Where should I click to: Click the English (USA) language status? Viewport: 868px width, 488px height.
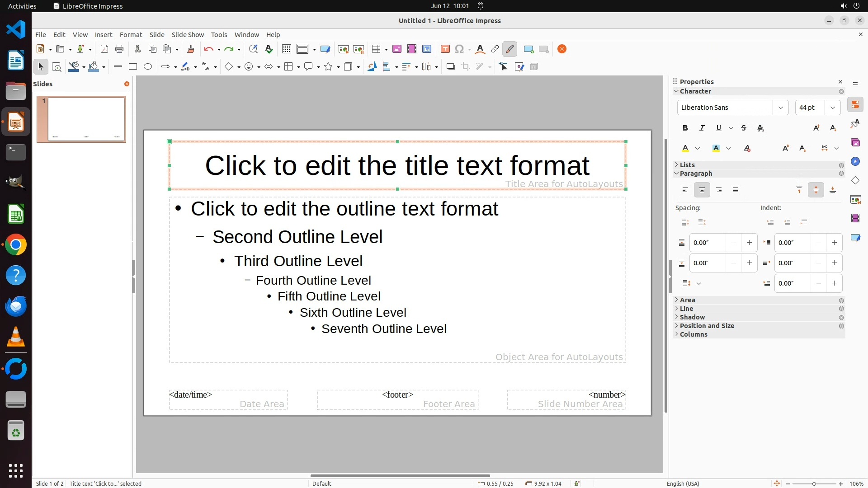683,483
